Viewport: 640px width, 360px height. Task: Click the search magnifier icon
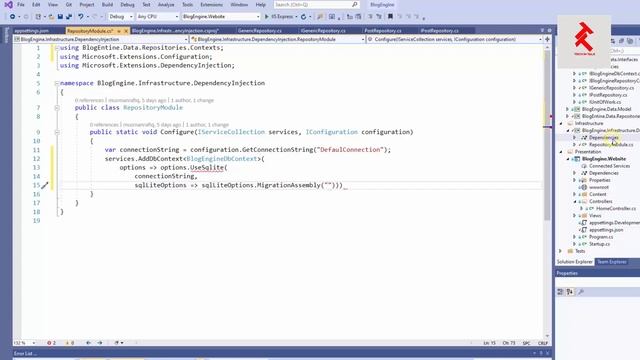(355, 4)
